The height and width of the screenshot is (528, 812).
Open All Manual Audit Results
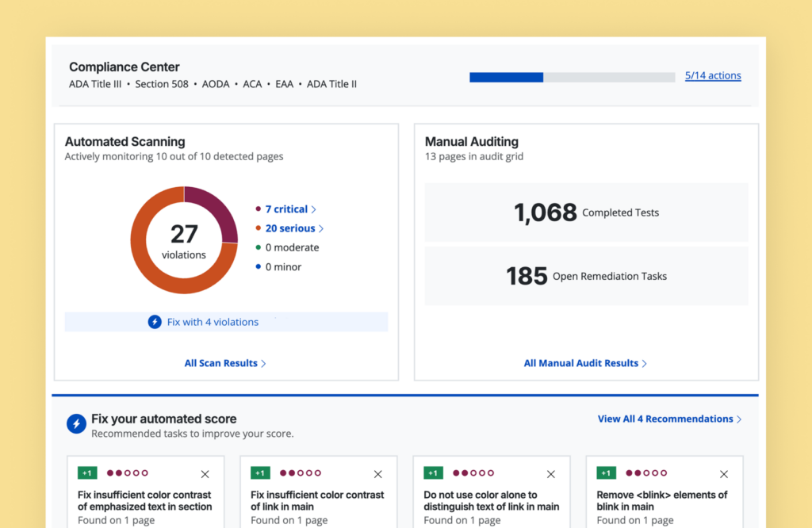click(x=580, y=363)
